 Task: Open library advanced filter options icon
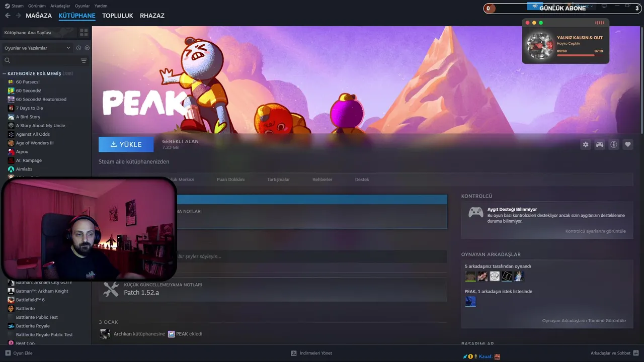[x=84, y=60]
